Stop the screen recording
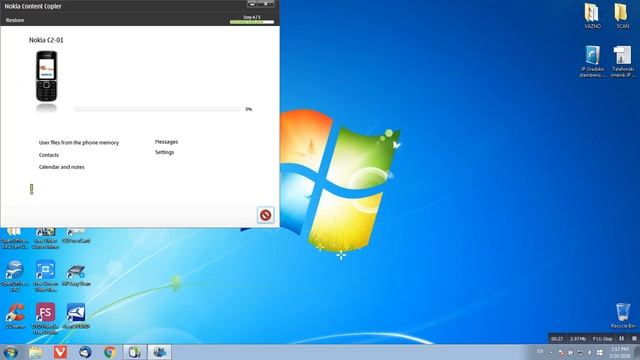Viewport: 640px width, 360px height. point(634,338)
